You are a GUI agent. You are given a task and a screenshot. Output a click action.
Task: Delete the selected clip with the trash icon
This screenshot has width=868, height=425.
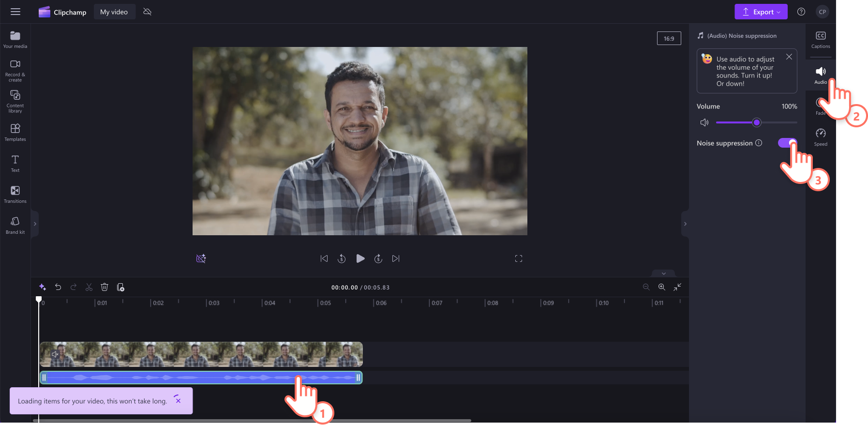pos(105,287)
